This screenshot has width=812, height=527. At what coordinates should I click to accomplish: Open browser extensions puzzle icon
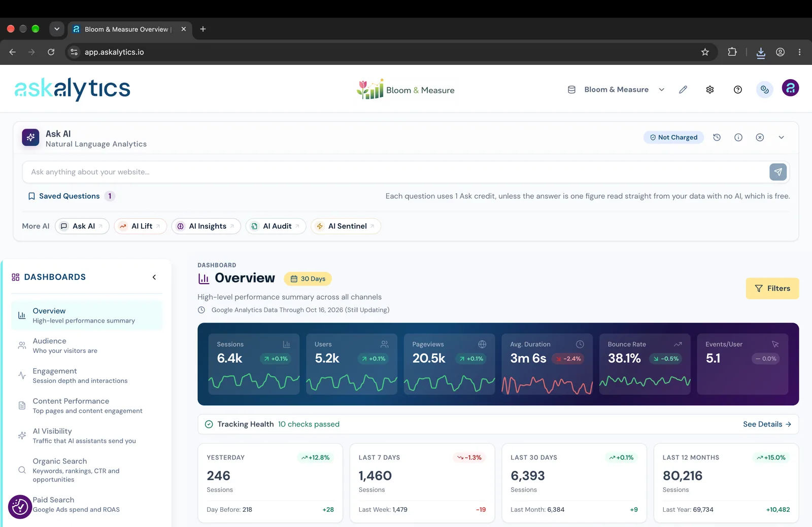(x=732, y=52)
